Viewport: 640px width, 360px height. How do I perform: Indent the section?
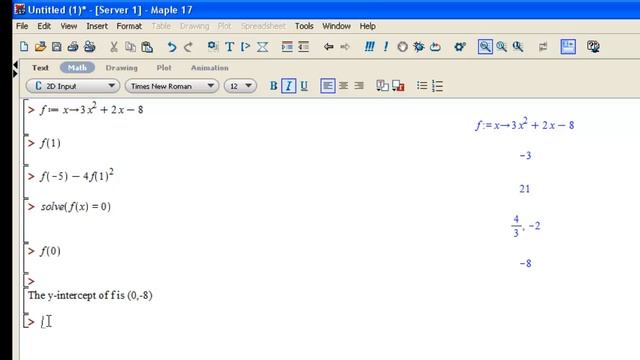[287, 47]
